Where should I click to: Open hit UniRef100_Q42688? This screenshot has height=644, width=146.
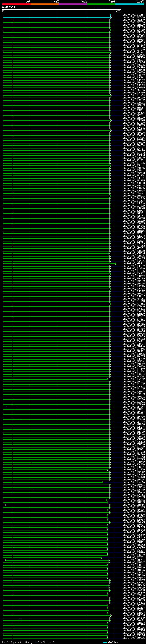pos(134,15)
